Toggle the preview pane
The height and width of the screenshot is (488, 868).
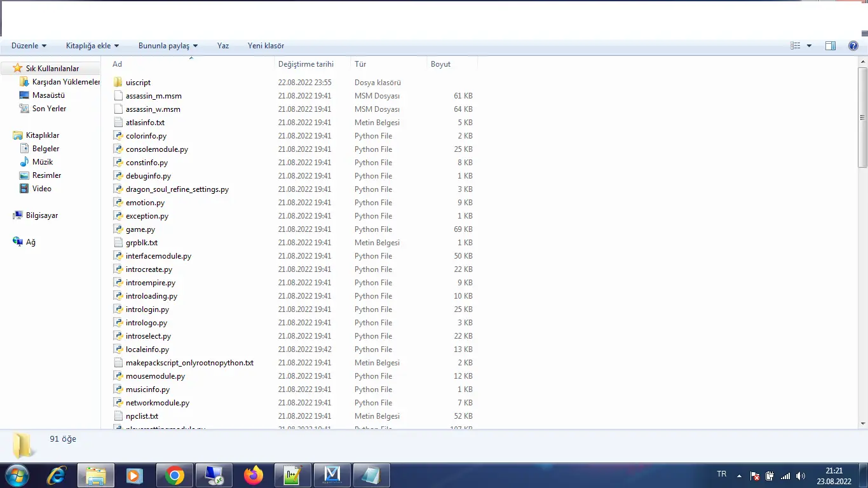[x=830, y=45]
